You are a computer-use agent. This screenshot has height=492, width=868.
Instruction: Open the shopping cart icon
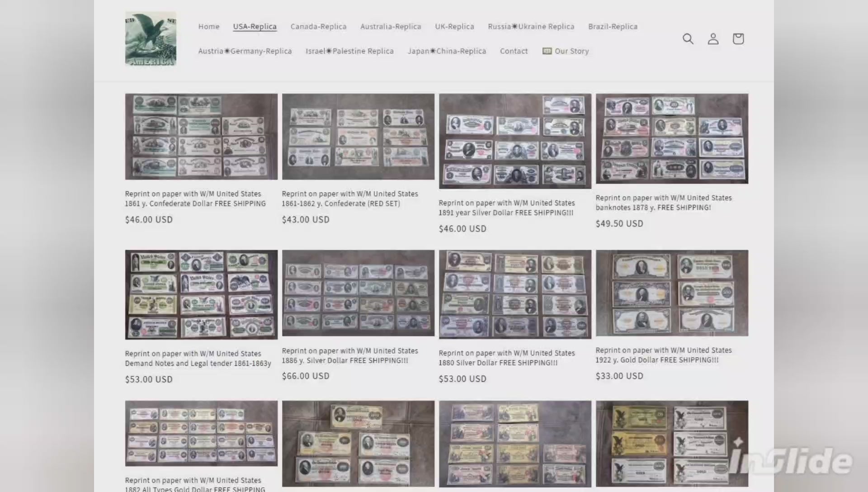pos(738,39)
